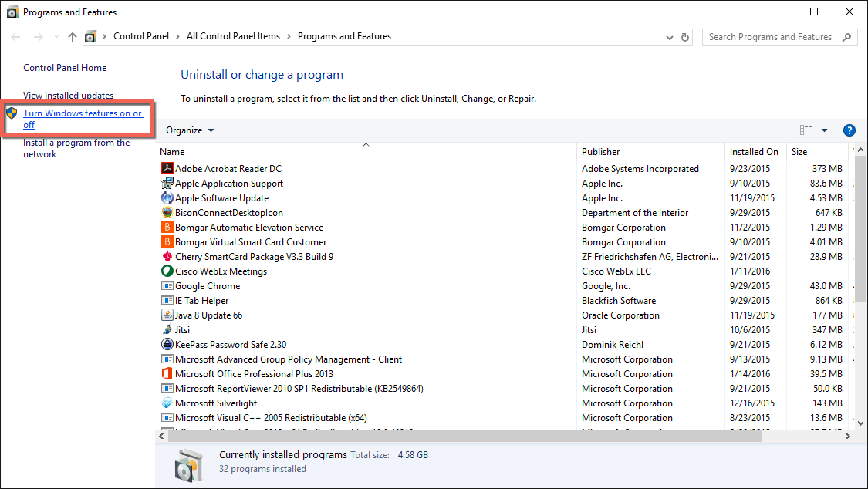Expand the chevron after All Control Panel Items
The width and height of the screenshot is (868, 489).
[x=289, y=36]
